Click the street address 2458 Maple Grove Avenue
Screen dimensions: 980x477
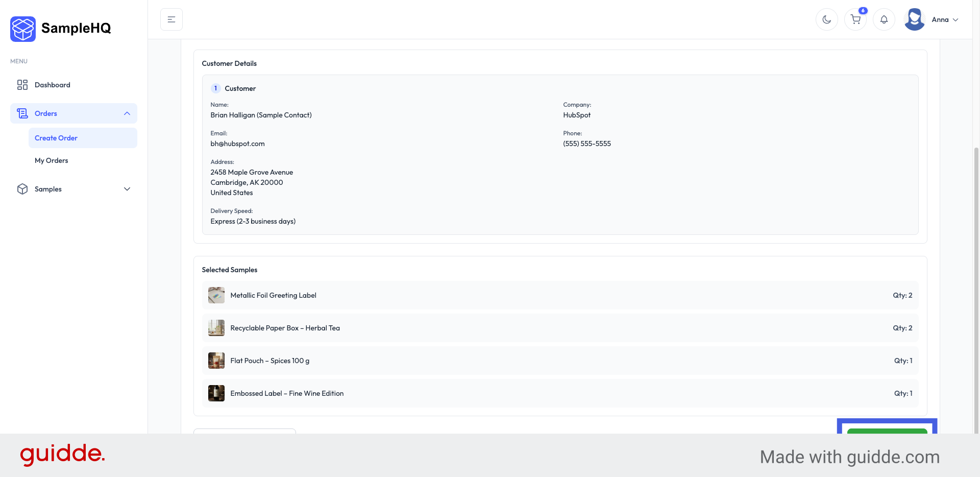252,172
